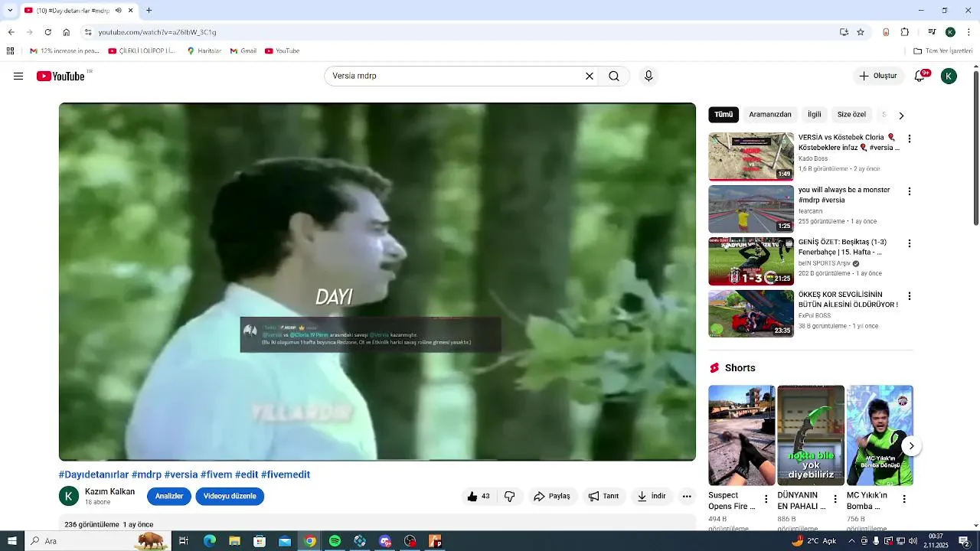The image size is (980, 551).
Task: Open more actions ellipsis below video
Action: coord(687,496)
